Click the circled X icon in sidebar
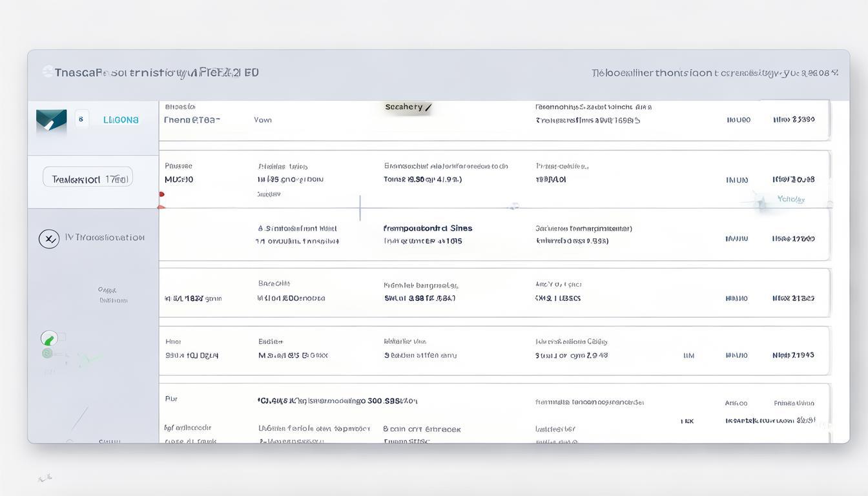 click(49, 239)
